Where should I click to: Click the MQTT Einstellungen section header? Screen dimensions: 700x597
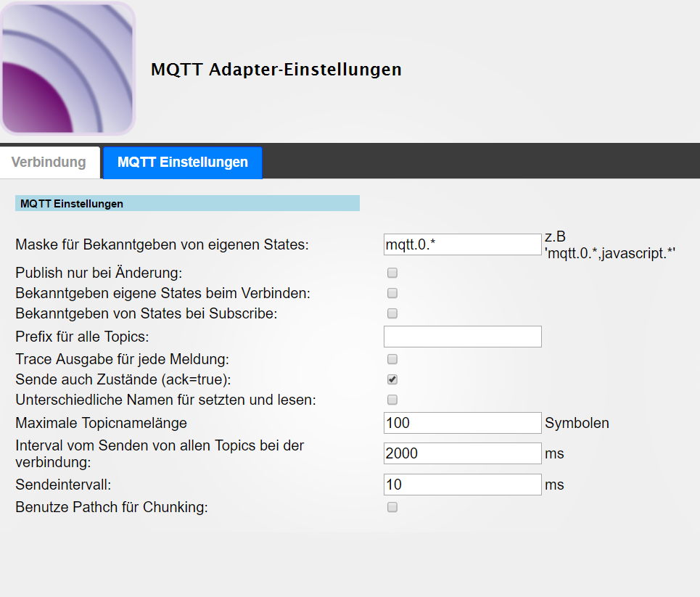point(187,203)
